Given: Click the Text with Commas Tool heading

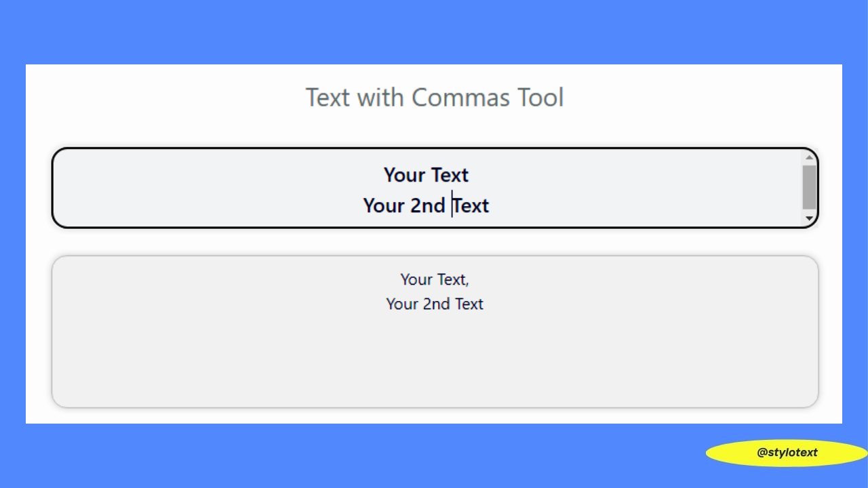Looking at the screenshot, I should tap(435, 98).
